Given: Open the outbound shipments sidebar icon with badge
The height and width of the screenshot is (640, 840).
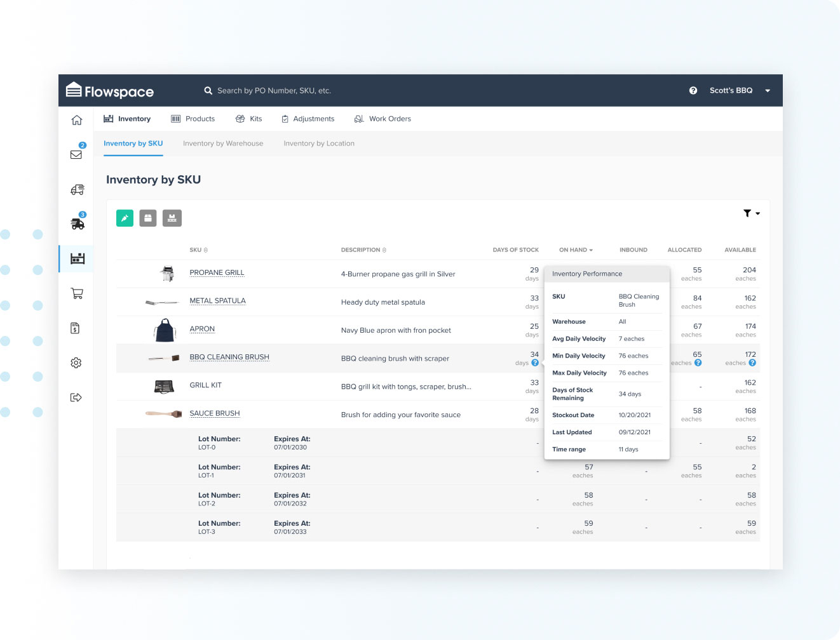Looking at the screenshot, I should coord(77,223).
